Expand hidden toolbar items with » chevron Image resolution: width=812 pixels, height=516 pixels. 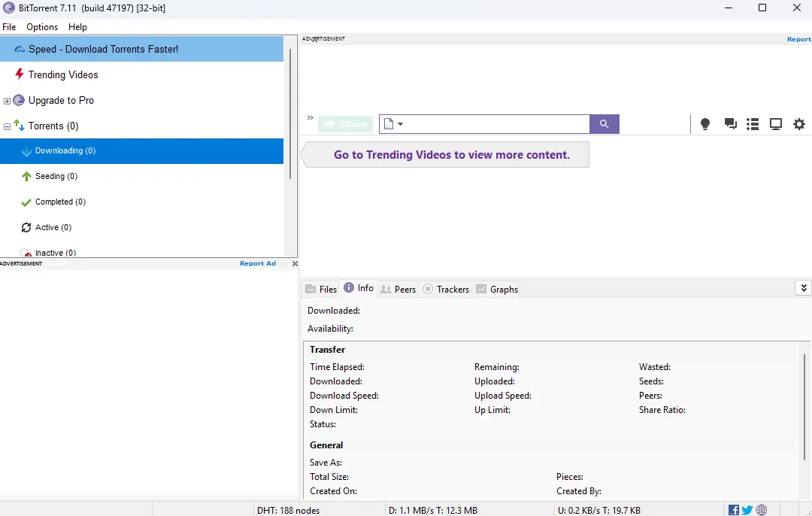point(310,118)
